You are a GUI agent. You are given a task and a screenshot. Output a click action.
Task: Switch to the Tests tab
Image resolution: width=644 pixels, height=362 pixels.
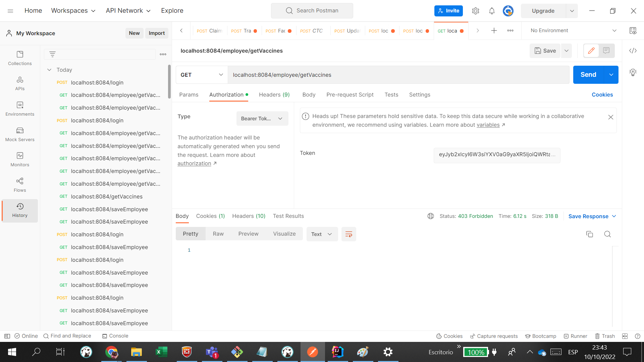(391, 95)
